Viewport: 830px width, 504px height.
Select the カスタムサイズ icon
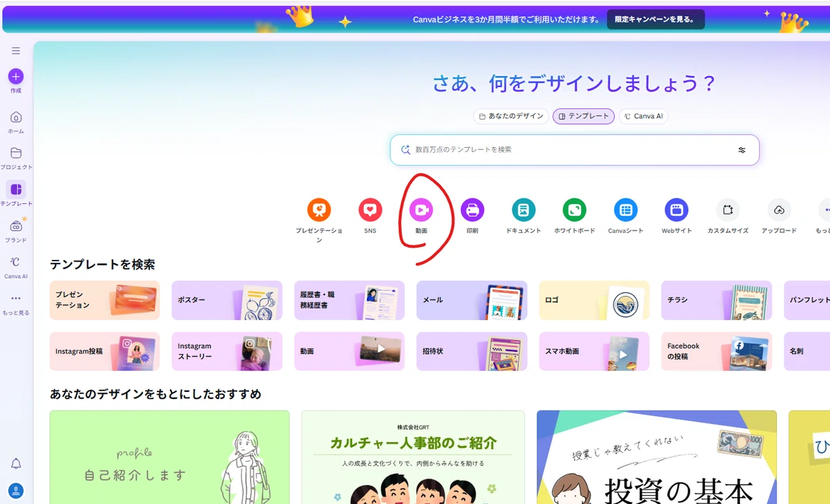tap(728, 209)
